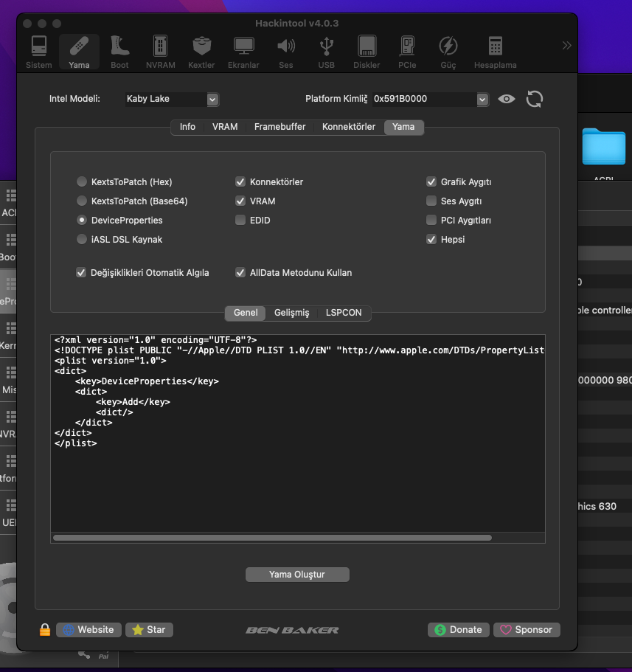Check the Ses Aygıtı checkbox
This screenshot has height=672, width=632.
coord(431,201)
